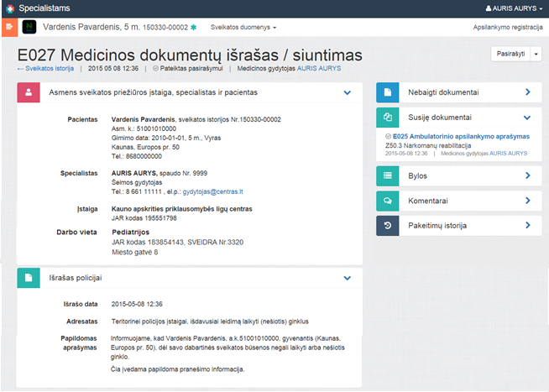
Task: Click the green document icon for Išrašas policijai
Action: point(29,278)
